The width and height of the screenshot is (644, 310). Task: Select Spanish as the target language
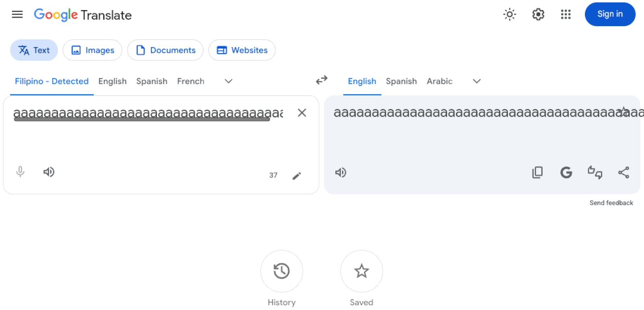401,81
